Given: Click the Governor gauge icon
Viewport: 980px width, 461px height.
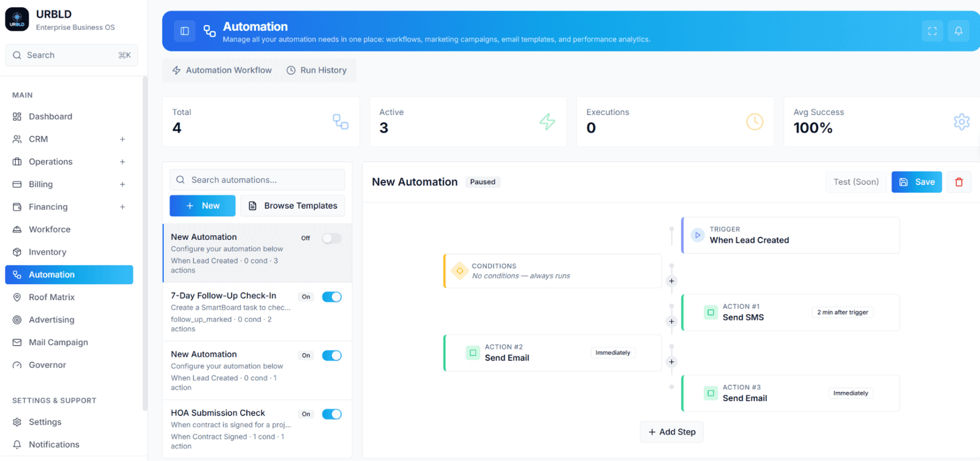Looking at the screenshot, I should coord(17,365).
